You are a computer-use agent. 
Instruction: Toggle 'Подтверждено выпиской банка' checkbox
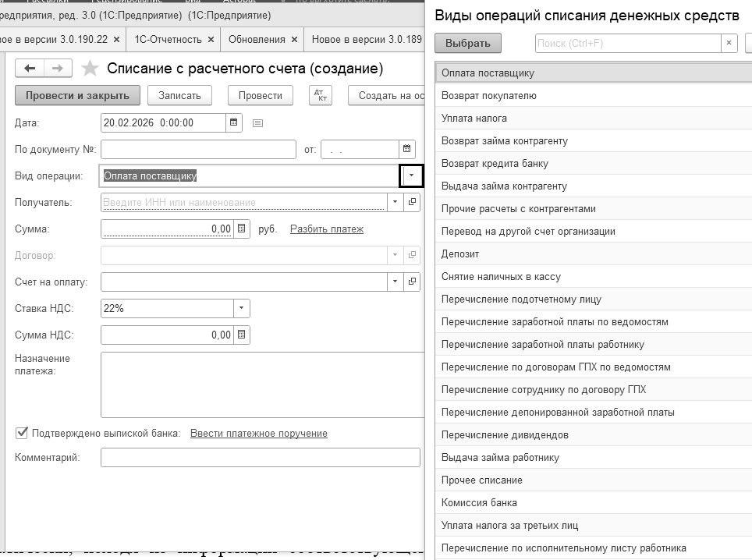(x=21, y=433)
